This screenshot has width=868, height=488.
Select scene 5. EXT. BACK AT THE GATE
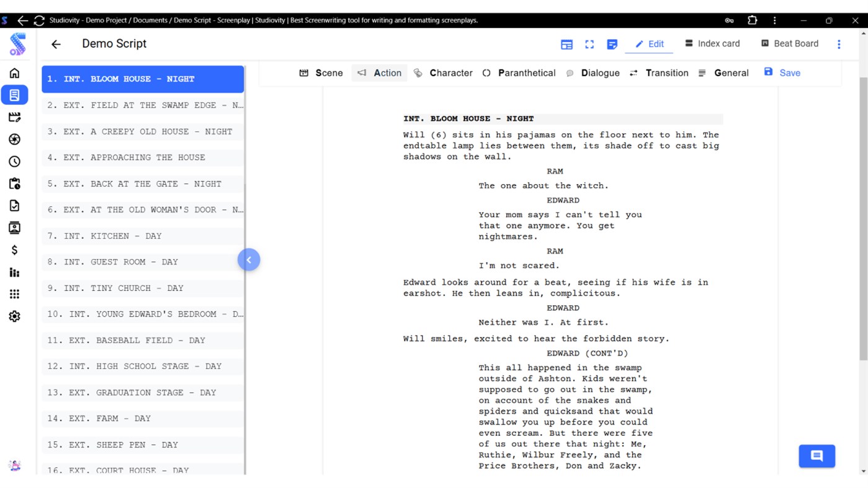143,184
